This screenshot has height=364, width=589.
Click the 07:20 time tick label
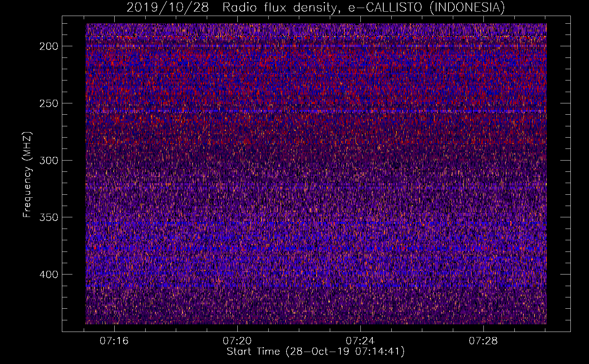tap(237, 341)
